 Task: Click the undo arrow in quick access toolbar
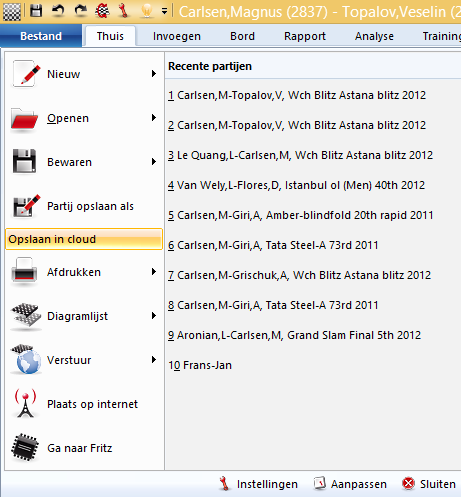click(x=58, y=11)
